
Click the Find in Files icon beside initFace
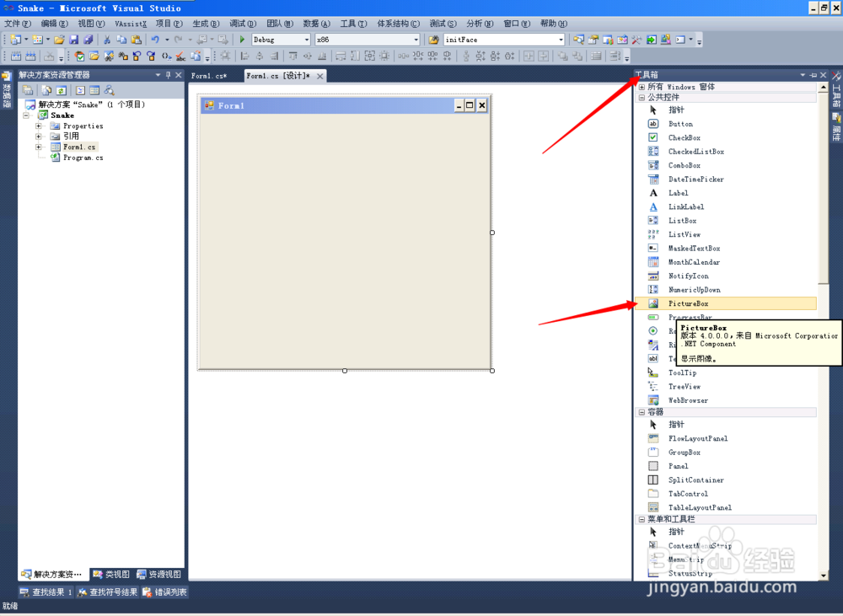click(x=433, y=40)
